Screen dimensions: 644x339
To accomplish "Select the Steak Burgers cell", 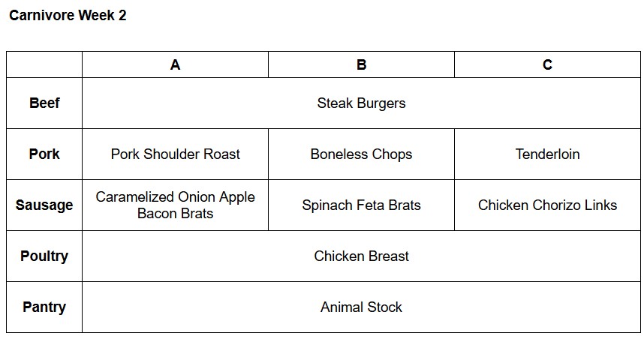I will (x=362, y=103).
